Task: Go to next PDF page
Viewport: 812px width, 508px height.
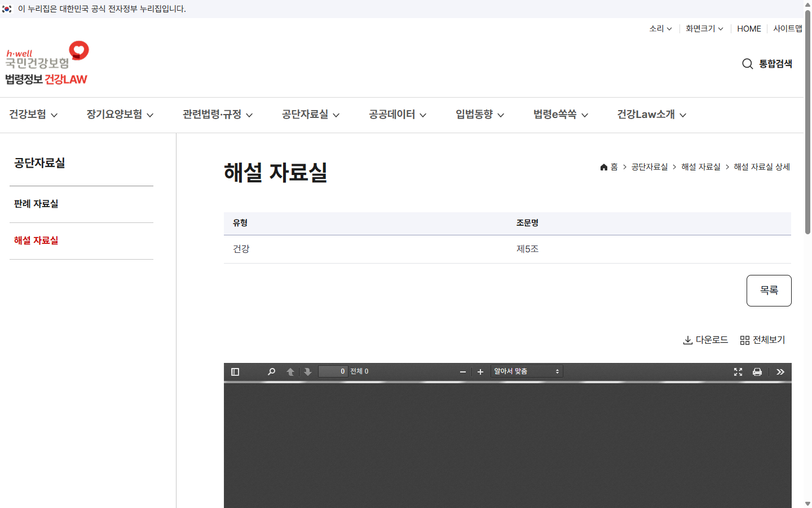Action: pyautogui.click(x=308, y=371)
